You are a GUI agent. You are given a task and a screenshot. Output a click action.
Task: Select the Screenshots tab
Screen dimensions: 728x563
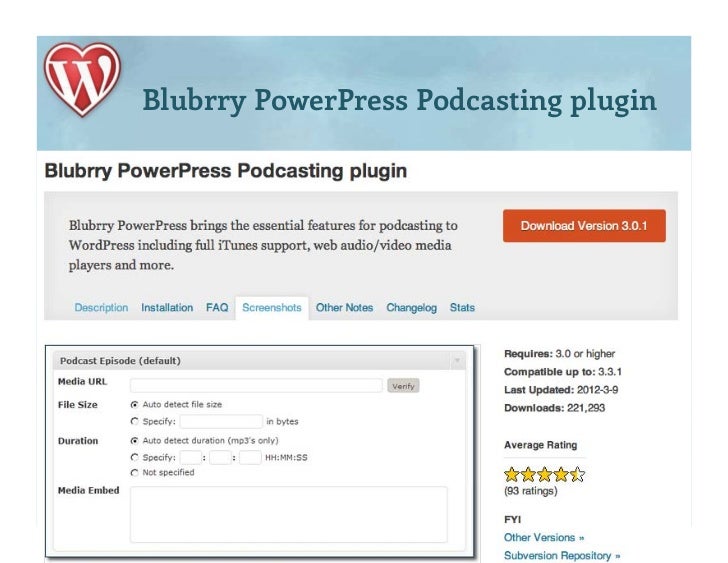[x=272, y=308]
